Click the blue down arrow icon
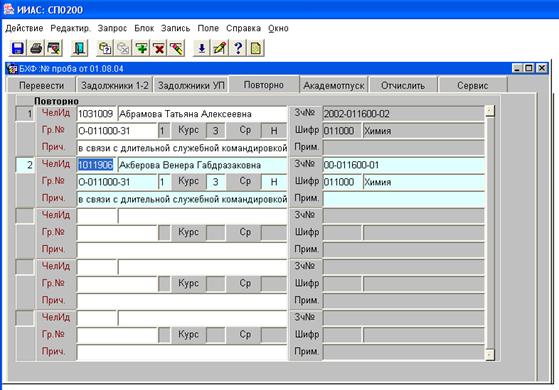Screen dimensions: 559x390 201,48
